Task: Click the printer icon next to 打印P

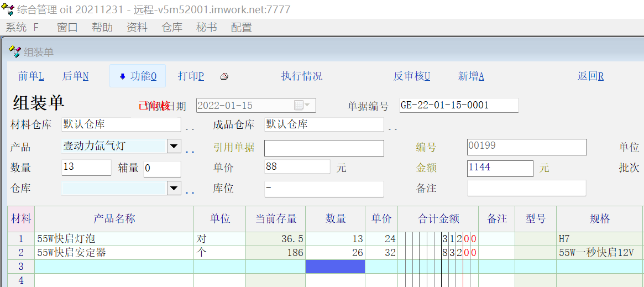Action: (224, 76)
